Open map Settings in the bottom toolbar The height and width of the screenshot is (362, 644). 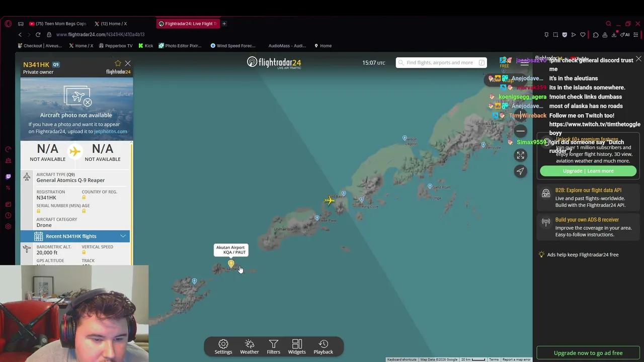click(223, 347)
